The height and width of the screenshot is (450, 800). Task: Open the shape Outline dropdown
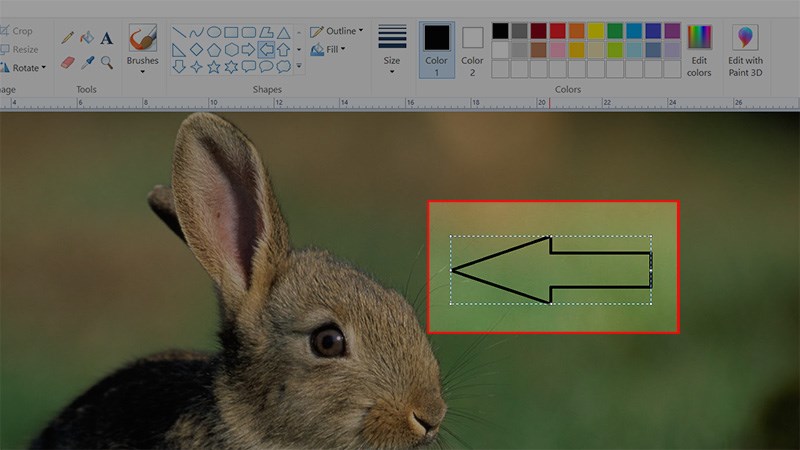coord(337,31)
